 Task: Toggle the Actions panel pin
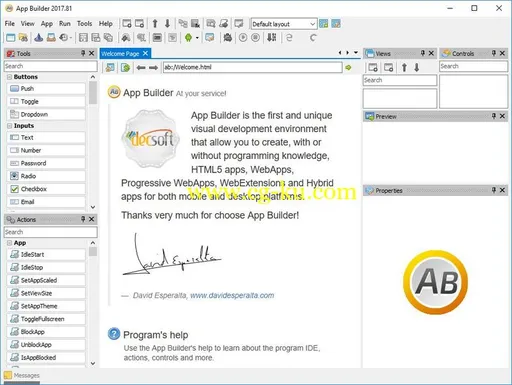[83, 219]
